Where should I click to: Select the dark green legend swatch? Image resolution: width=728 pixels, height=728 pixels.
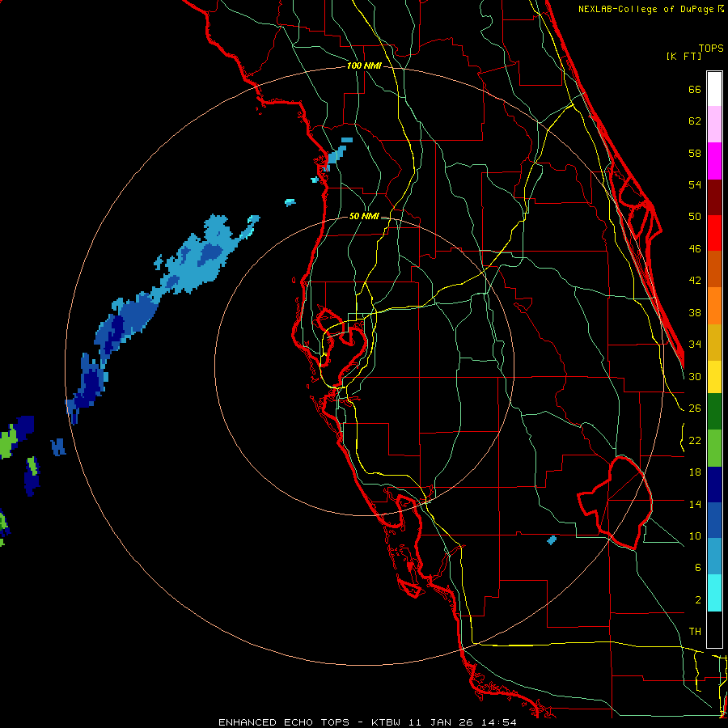pyautogui.click(x=714, y=412)
